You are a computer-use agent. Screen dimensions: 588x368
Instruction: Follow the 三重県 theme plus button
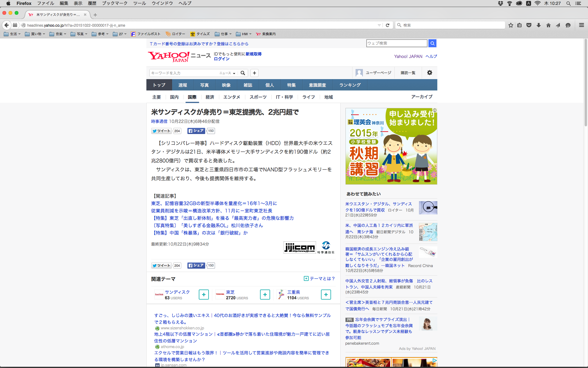(326, 294)
